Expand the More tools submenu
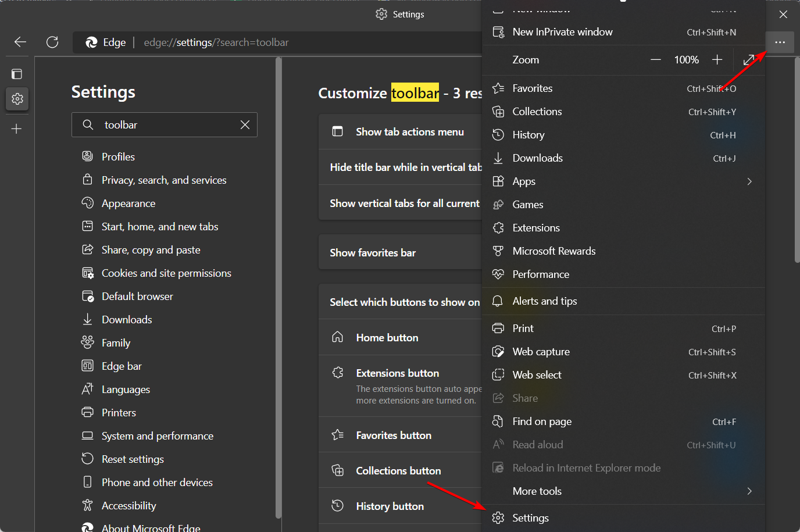This screenshot has width=800, height=532. (749, 491)
